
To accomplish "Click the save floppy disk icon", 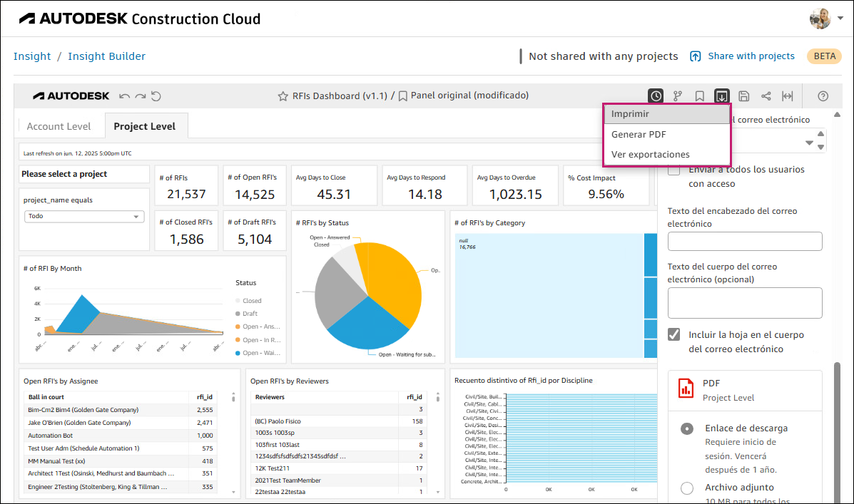I will [x=744, y=96].
